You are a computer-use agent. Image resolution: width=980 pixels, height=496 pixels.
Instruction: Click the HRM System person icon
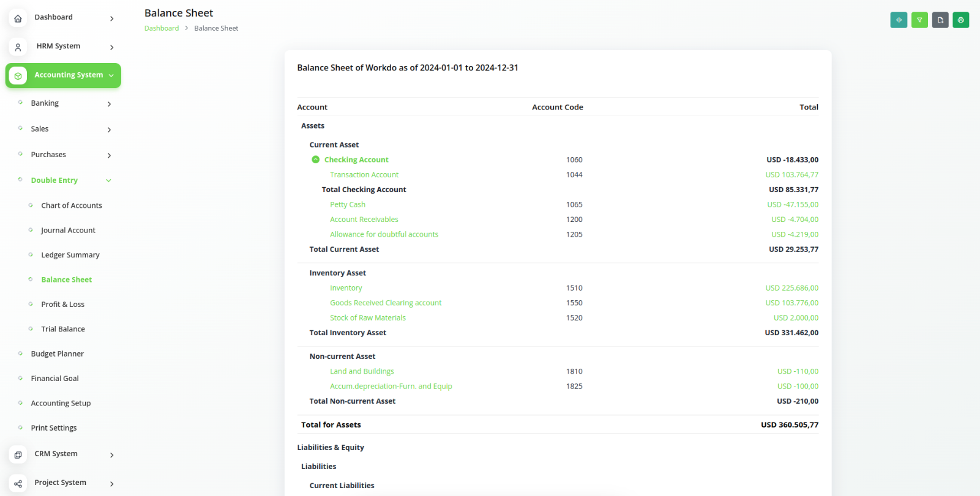[18, 47]
